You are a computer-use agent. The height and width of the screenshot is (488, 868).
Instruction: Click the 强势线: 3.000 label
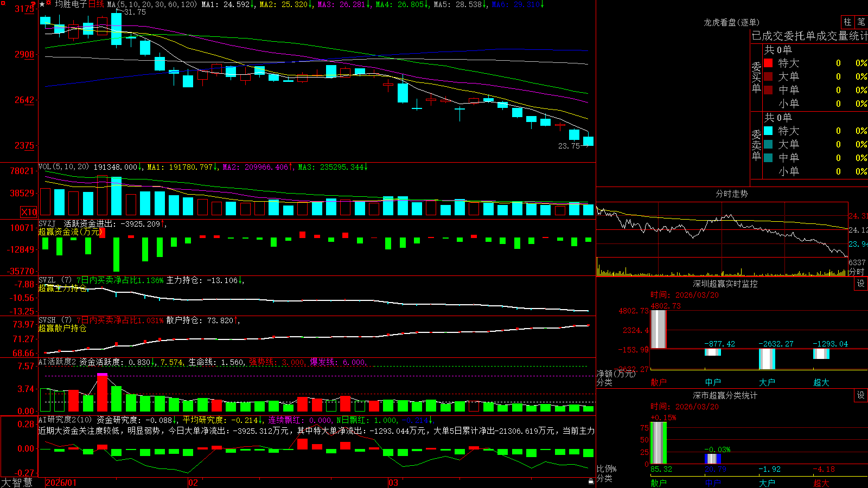click(x=277, y=362)
